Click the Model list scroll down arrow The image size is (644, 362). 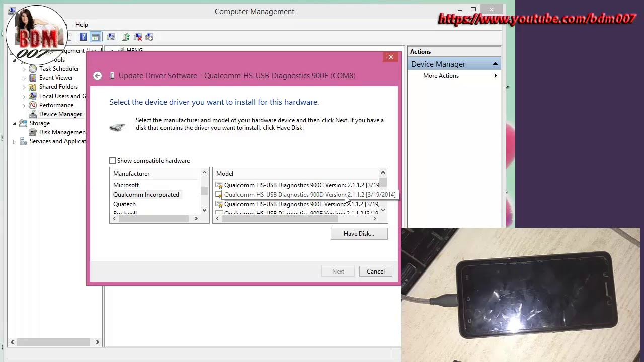[383, 210]
